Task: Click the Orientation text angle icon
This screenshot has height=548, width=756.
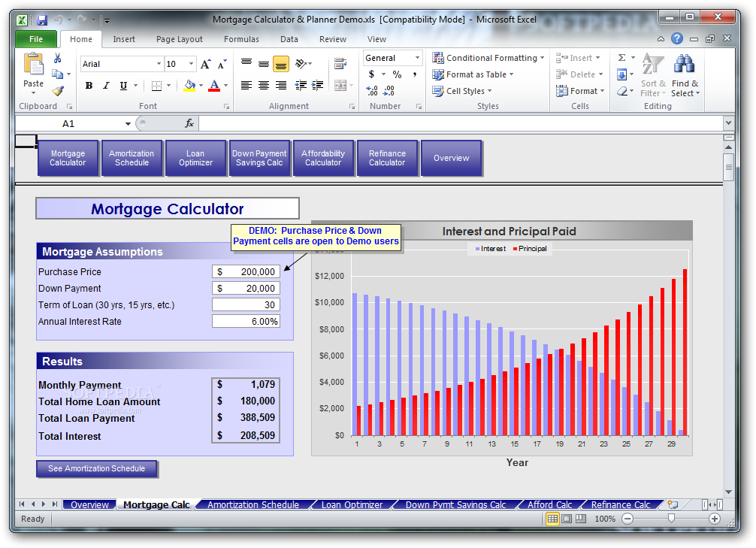Action: click(x=301, y=64)
